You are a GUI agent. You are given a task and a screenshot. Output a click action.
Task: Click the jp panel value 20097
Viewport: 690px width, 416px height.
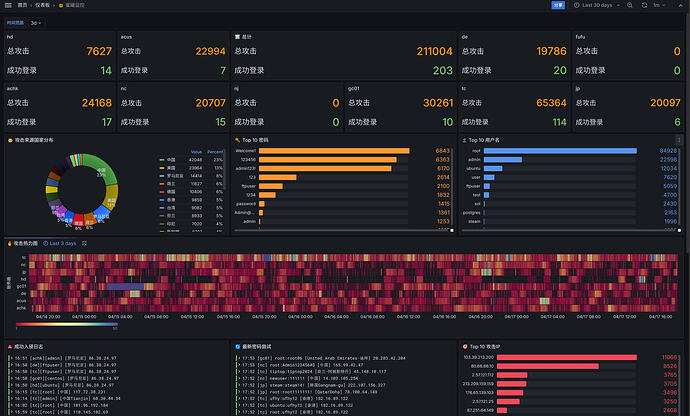point(665,103)
